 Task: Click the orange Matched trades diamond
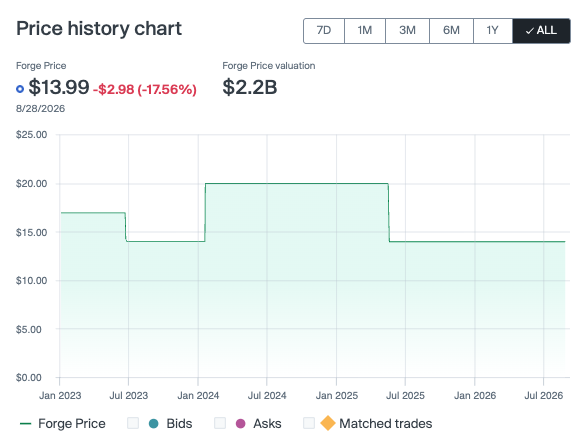[328, 423]
